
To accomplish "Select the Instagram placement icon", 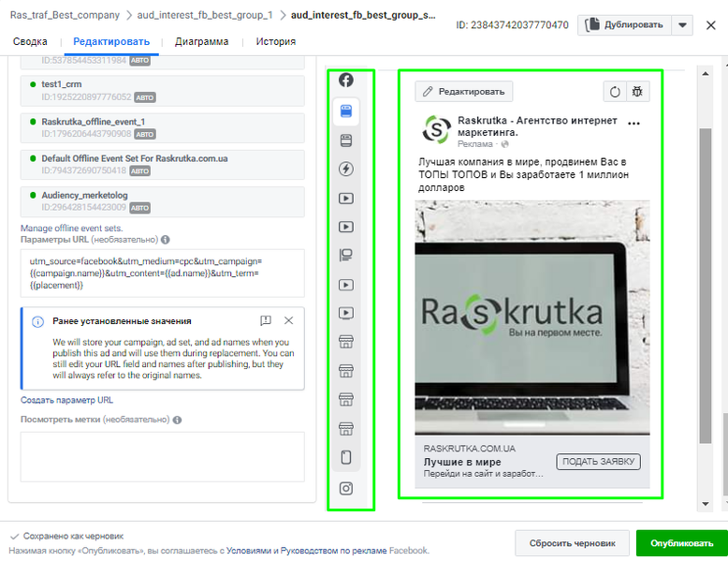I will point(346,489).
